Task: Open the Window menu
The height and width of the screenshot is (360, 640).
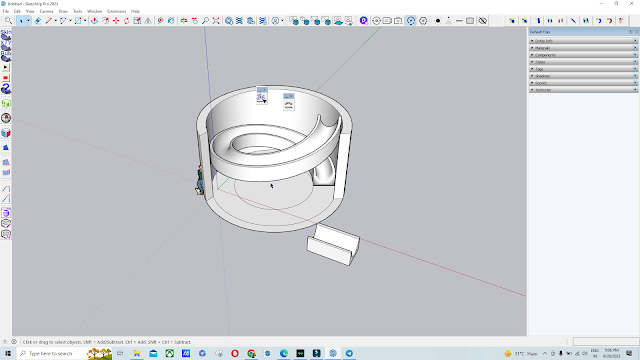Action: (94, 11)
